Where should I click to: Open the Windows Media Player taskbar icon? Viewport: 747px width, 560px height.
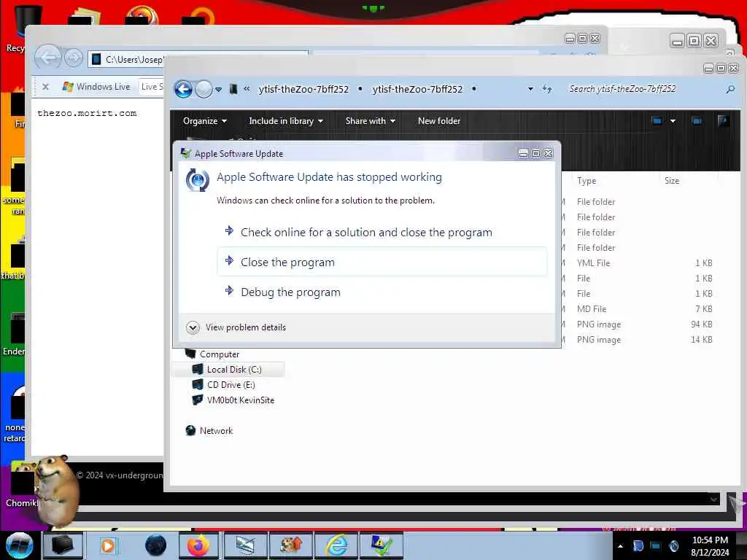108,545
